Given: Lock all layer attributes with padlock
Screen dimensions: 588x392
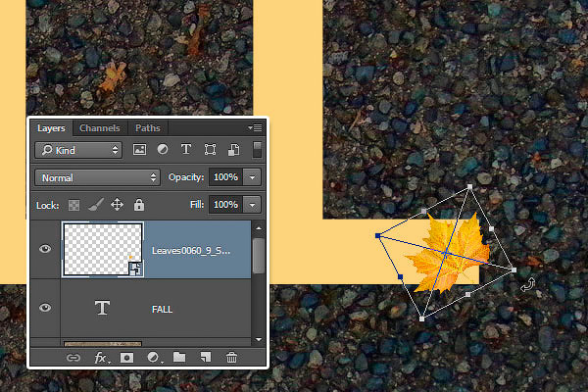Looking at the screenshot, I should tap(139, 205).
